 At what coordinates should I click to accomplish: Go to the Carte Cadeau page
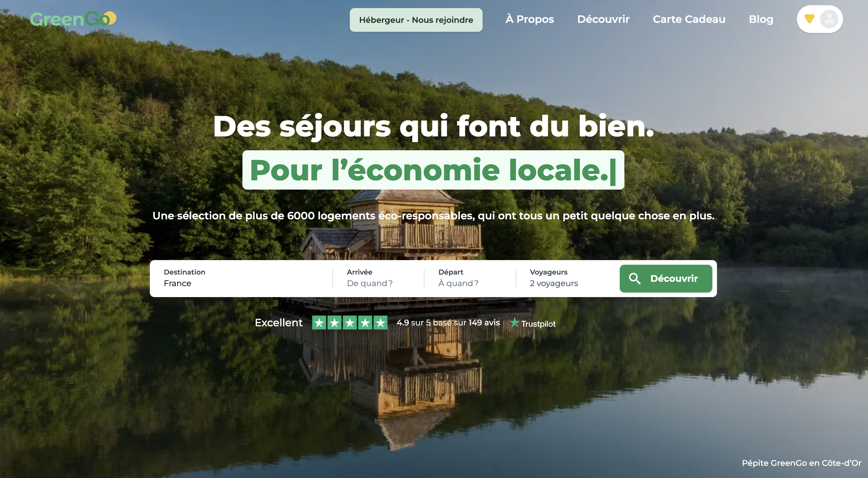tap(689, 19)
